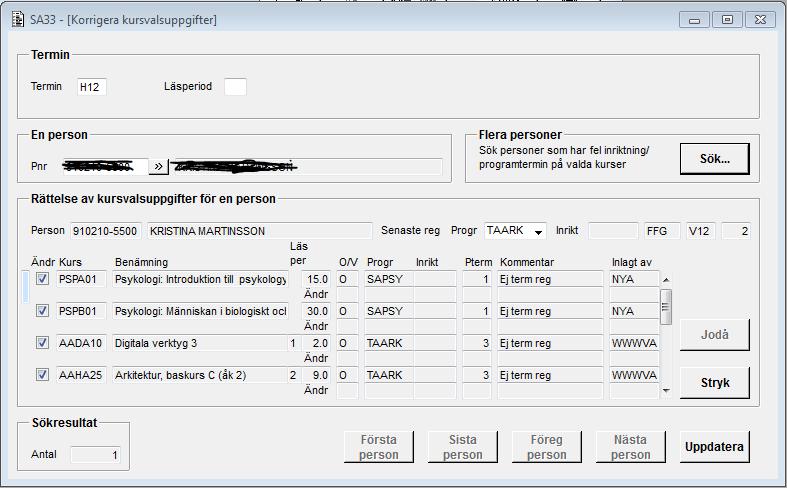Click the Inlagt av NYA cell for PSPB01

(634, 311)
